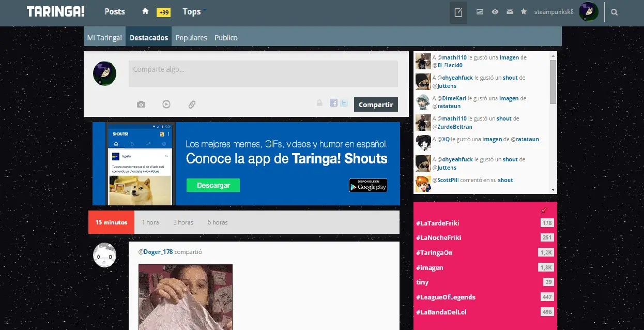644x330 pixels.
Task: Click the Taringa! logo
Action: click(x=56, y=11)
